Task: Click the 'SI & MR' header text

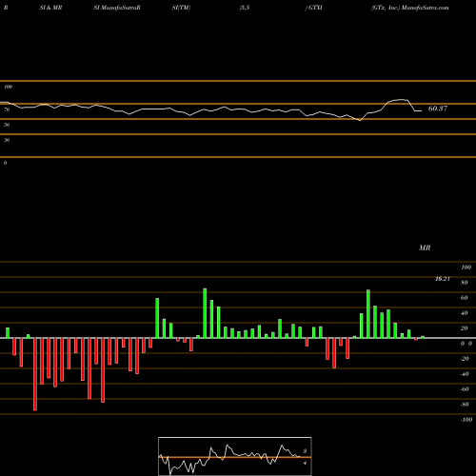Action: tap(50, 8)
